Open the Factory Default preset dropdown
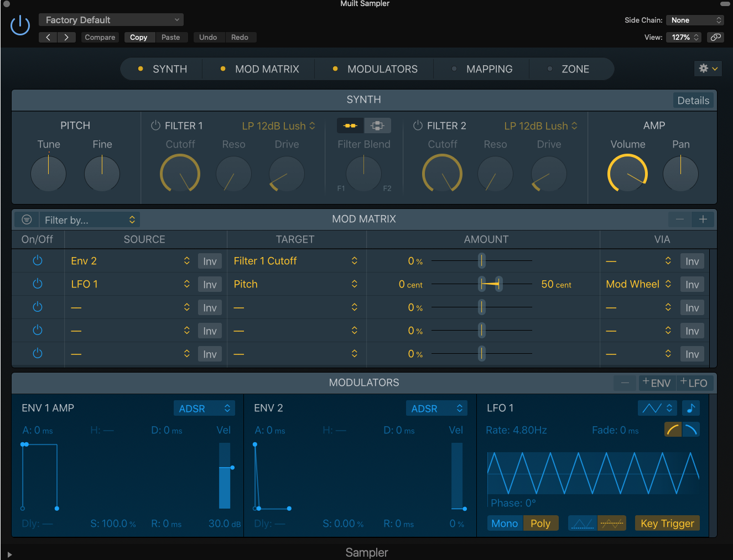This screenshot has height=560, width=733. point(111,20)
